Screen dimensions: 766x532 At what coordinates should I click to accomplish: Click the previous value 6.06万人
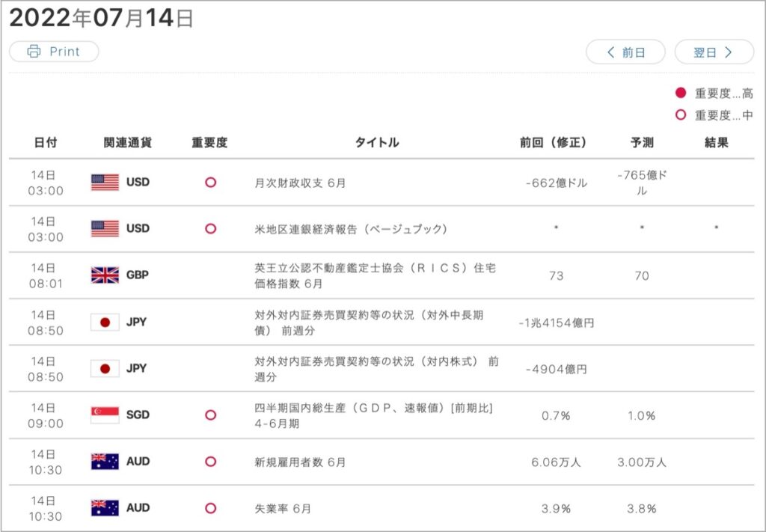click(556, 462)
